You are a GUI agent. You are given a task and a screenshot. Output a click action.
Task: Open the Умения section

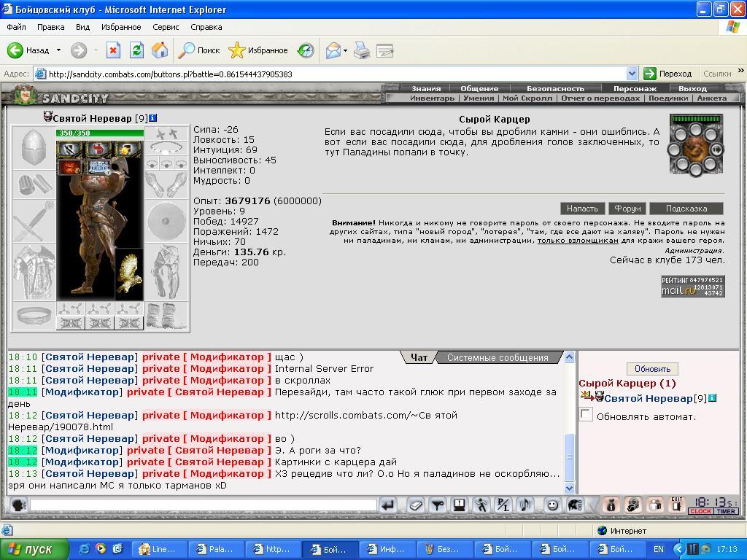pos(479,98)
